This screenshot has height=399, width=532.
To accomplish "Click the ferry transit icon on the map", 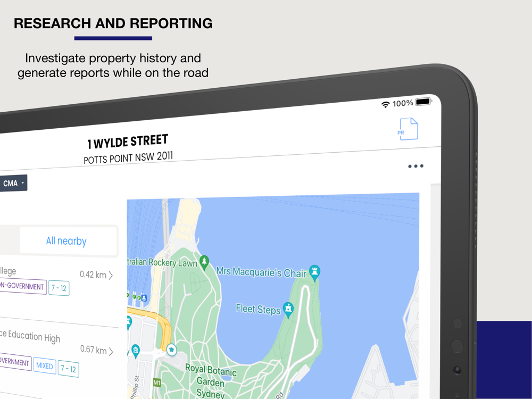I will 144,298.
